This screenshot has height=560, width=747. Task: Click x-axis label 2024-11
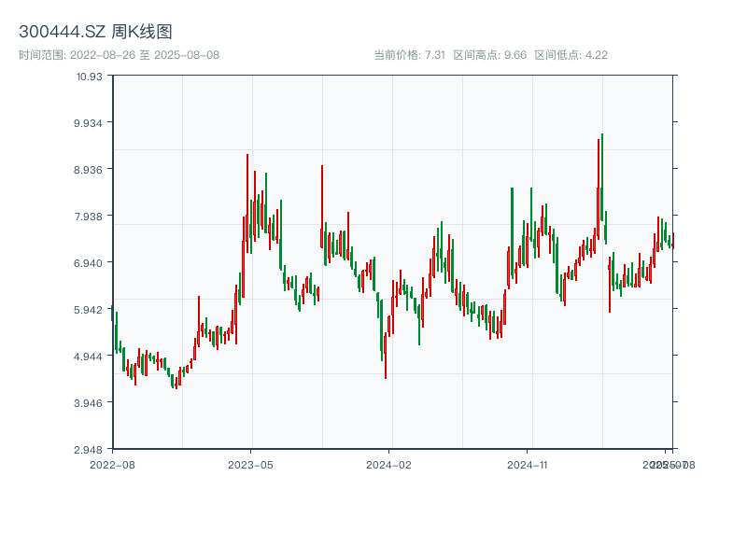(x=527, y=465)
